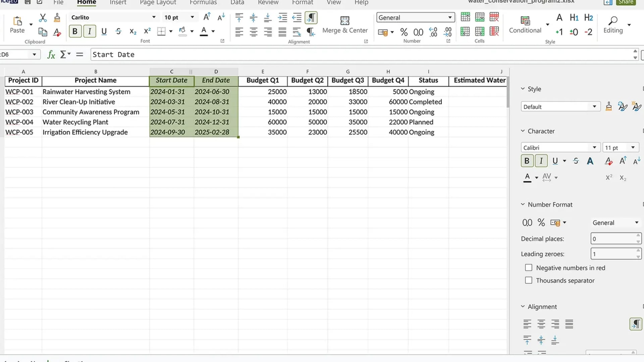Click the Copy icon in Clipboard group
Screen dimensions: 644x362
click(43, 32)
